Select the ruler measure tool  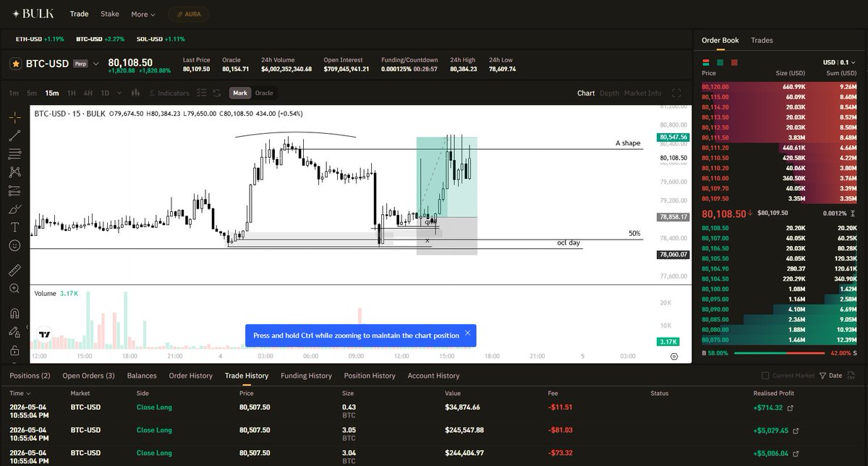pos(15,271)
